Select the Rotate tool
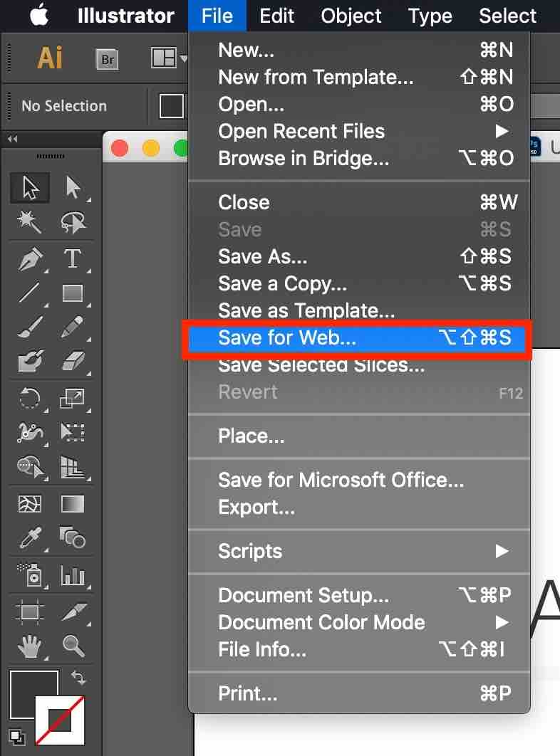 [30, 398]
